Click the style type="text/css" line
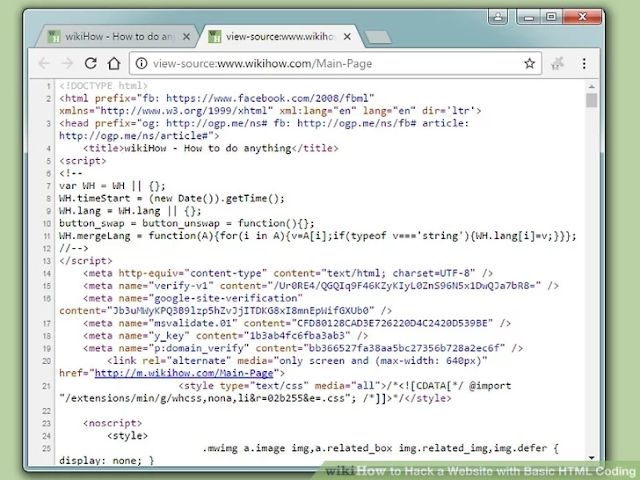Viewport: 640px width, 480px height. pyautogui.click(x=285, y=392)
